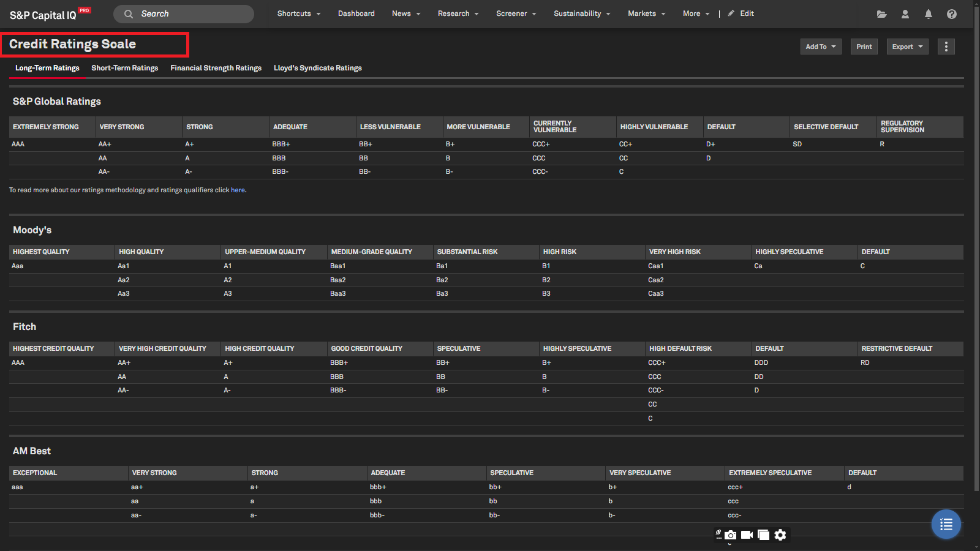The height and width of the screenshot is (551, 980).
Task: Expand the Add To dropdown
Action: pos(820,47)
